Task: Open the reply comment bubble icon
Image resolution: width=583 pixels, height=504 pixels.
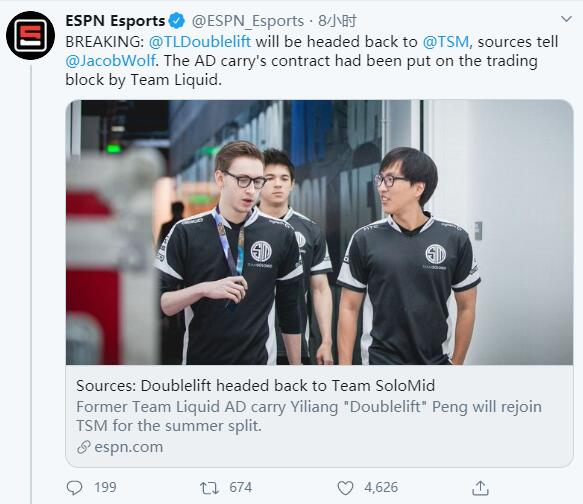Action: tap(74, 488)
